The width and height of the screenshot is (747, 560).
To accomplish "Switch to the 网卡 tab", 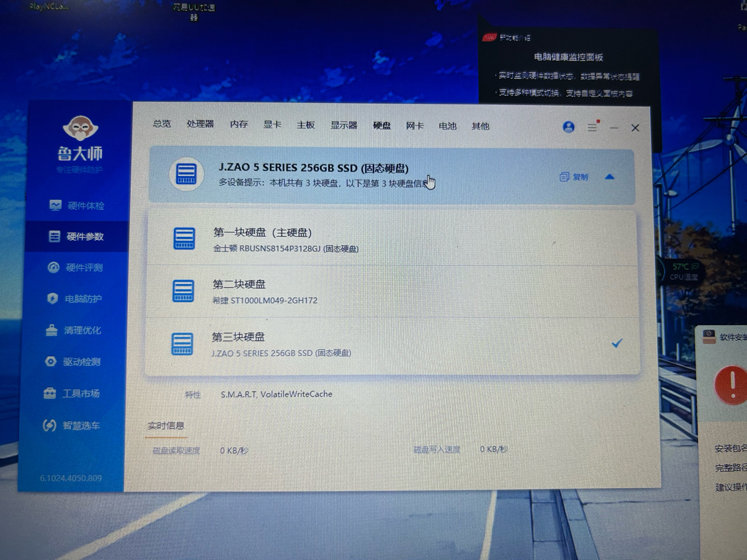I will [x=414, y=125].
